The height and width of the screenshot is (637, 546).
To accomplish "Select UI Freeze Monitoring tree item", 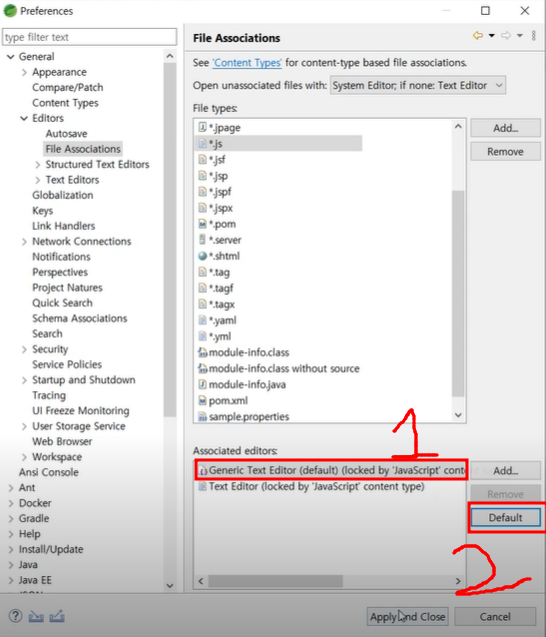I will tap(81, 411).
